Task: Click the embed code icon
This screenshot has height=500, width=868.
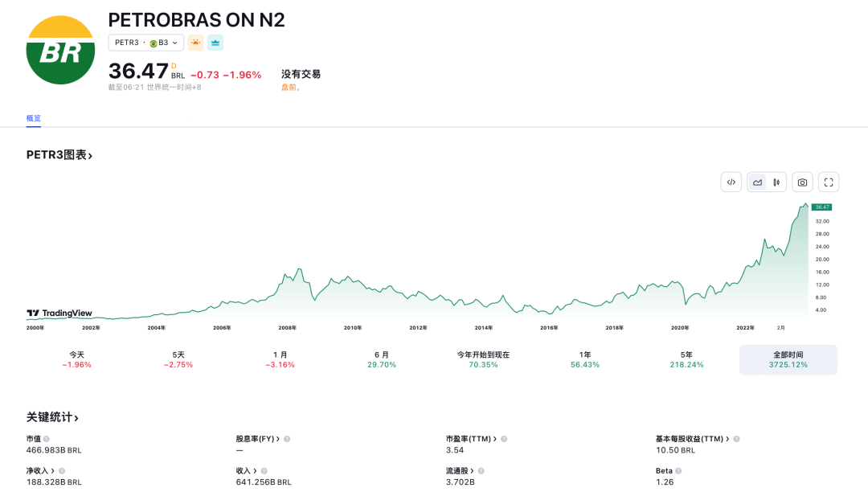Action: [x=731, y=182]
